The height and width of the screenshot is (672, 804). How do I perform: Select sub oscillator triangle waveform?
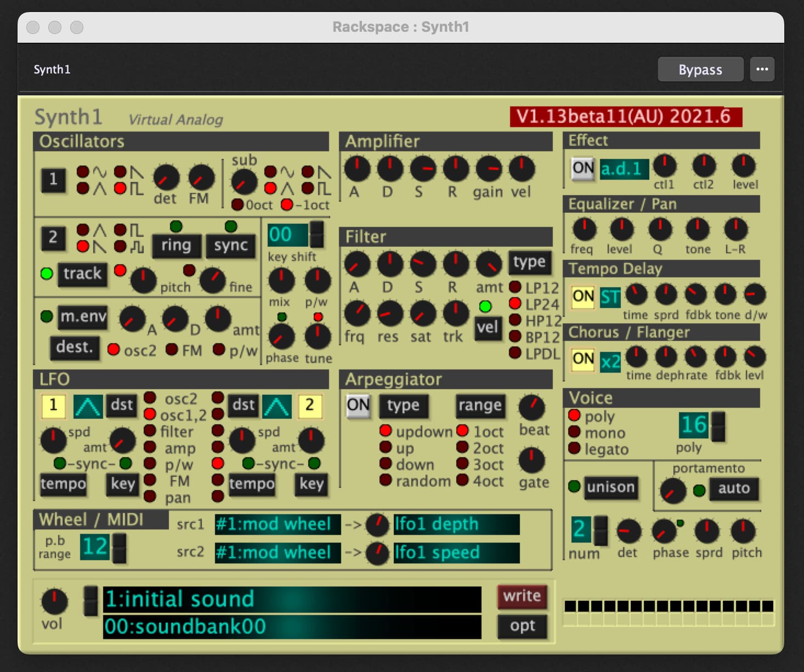click(x=270, y=189)
